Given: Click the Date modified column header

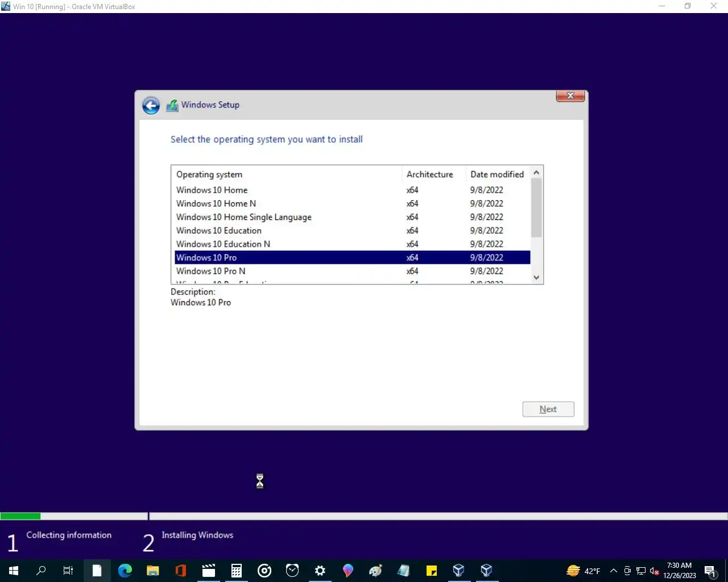Looking at the screenshot, I should pos(498,174).
